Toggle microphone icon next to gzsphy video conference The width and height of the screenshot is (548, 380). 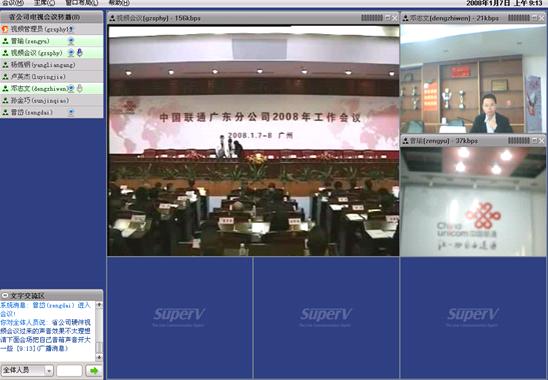pyautogui.click(x=80, y=53)
